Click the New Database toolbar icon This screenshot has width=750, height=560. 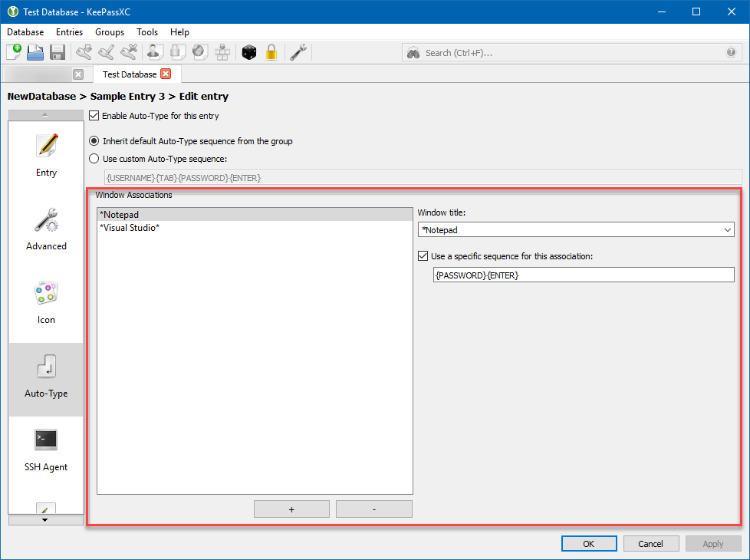click(14, 52)
